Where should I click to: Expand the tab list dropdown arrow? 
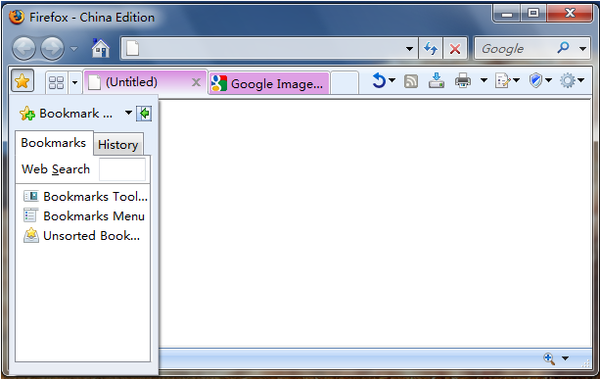[75, 82]
